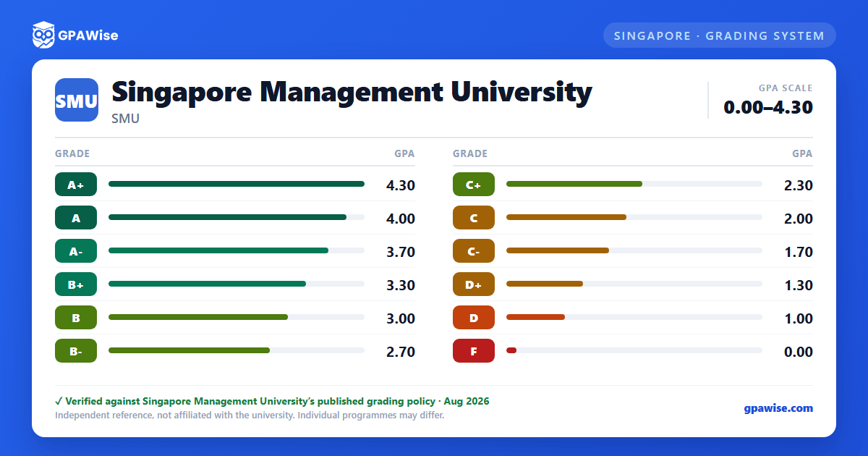This screenshot has height=456, width=868.
Task: Click the B grade badge
Action: click(76, 318)
